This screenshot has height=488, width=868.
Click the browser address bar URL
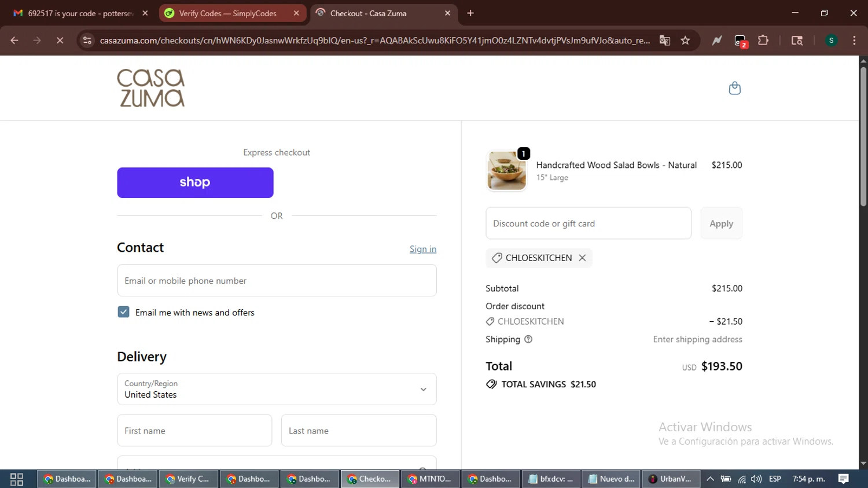pyautogui.click(x=375, y=41)
